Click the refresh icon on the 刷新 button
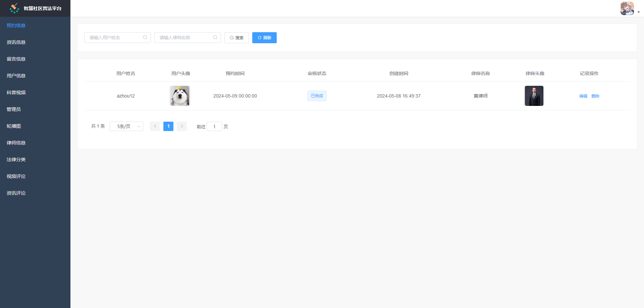The image size is (644, 308). coord(259,38)
